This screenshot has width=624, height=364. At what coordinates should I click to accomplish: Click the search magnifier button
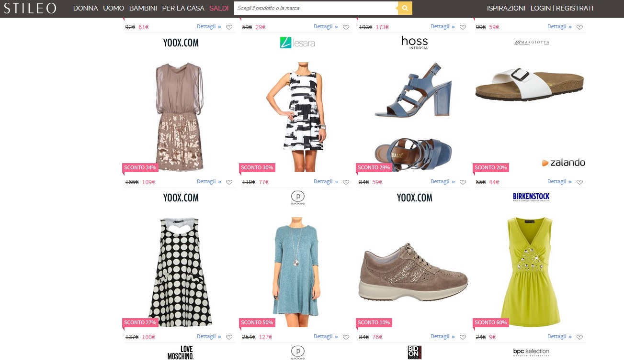405,8
